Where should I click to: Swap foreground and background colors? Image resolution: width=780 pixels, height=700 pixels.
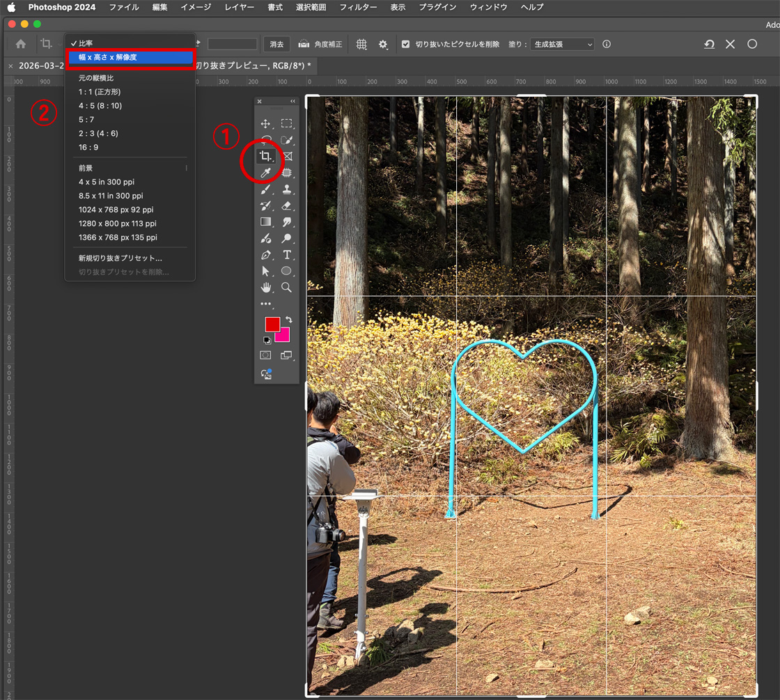pyautogui.click(x=289, y=320)
